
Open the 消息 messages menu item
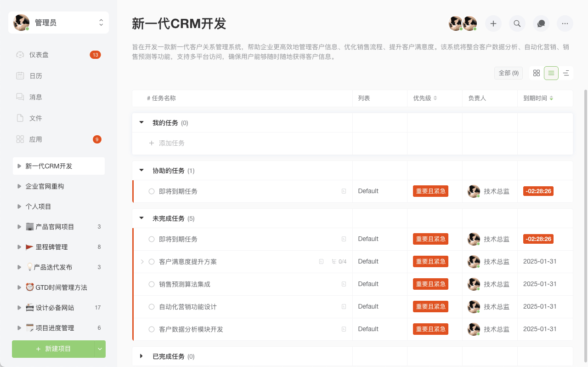36,97
